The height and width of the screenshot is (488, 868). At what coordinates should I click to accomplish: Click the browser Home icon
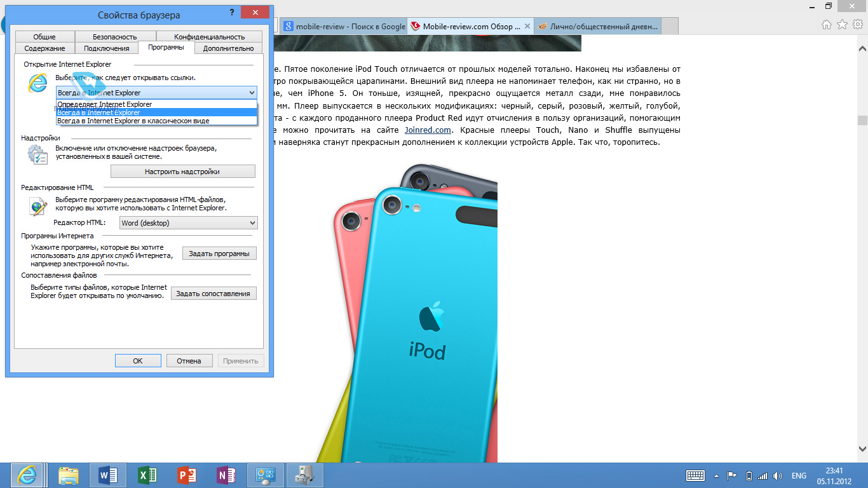point(827,25)
